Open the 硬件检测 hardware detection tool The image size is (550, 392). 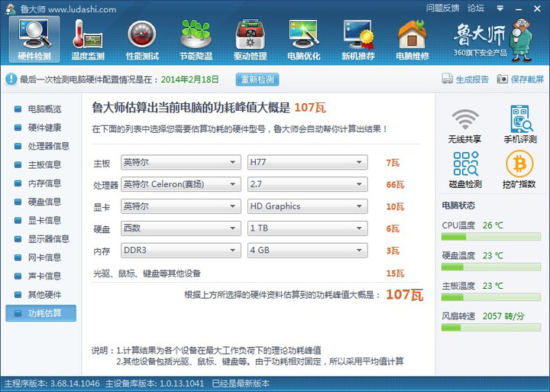[x=34, y=39]
